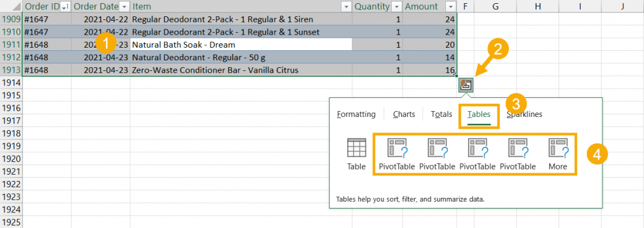Click the #1647 cell in row 1909
The height and width of the screenshot is (228, 644).
tap(47, 19)
